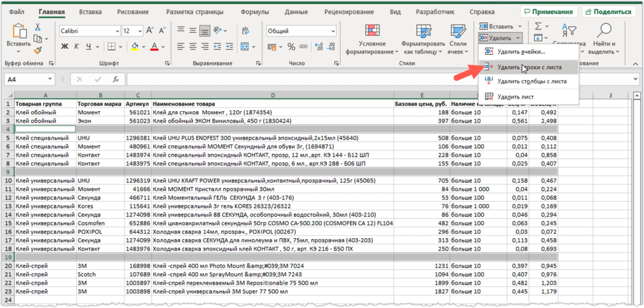Open the Файл tab

click(x=17, y=12)
